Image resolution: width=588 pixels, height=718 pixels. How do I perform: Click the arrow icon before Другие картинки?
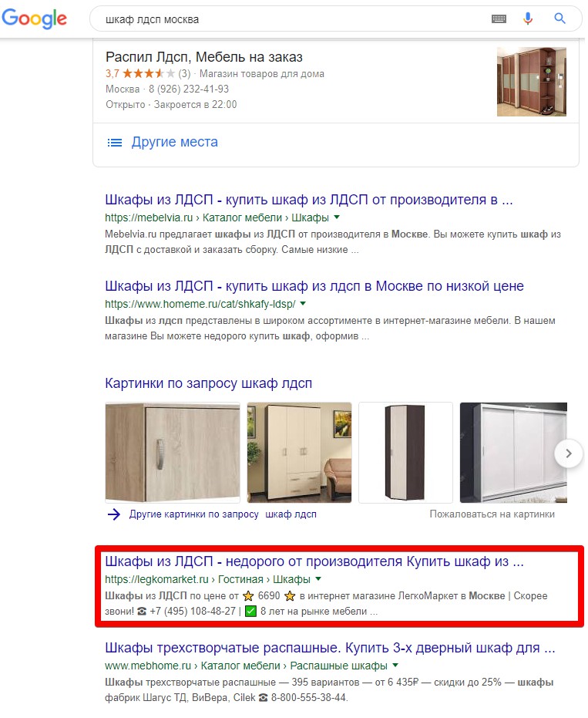pyautogui.click(x=113, y=514)
